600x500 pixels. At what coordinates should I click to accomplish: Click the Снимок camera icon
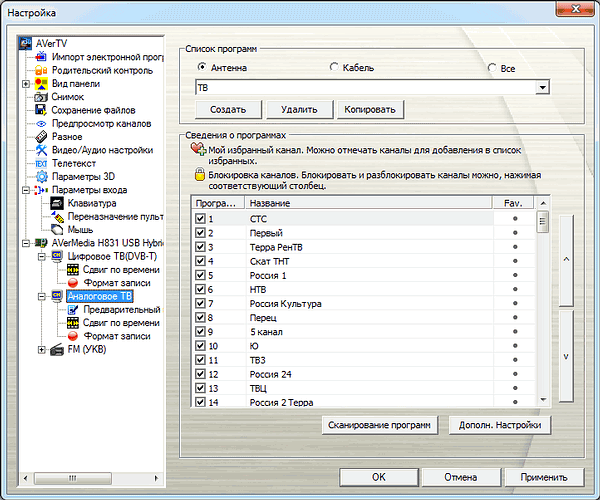(x=41, y=97)
